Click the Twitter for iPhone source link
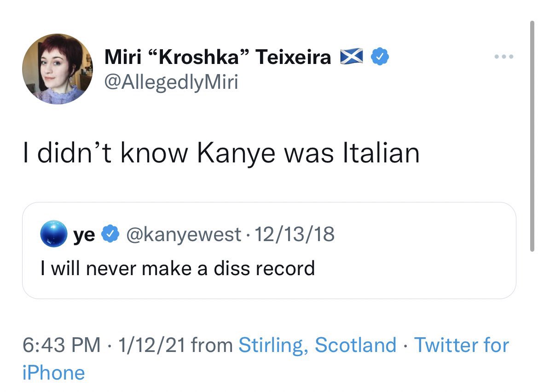This screenshot has width=538, height=392. click(x=266, y=359)
